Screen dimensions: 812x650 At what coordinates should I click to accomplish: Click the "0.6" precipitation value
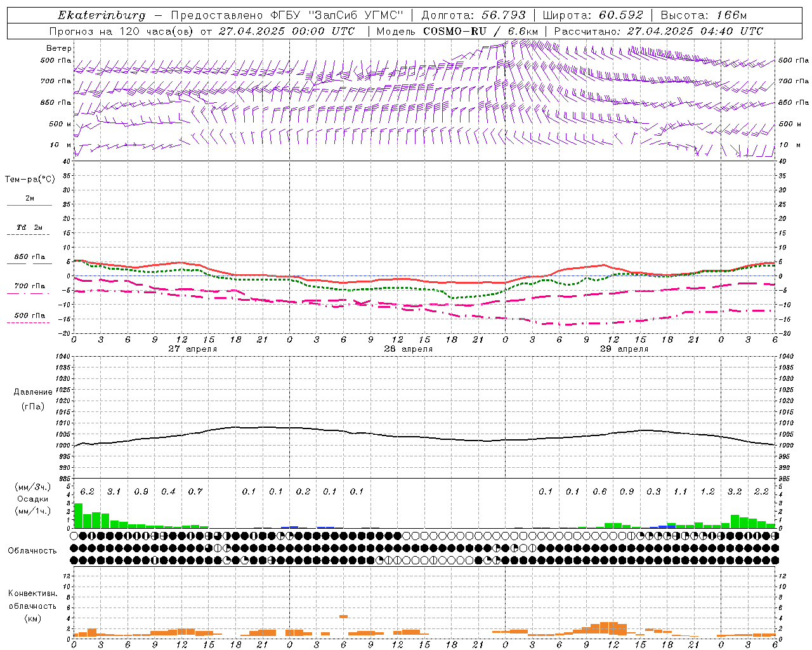pos(599,492)
